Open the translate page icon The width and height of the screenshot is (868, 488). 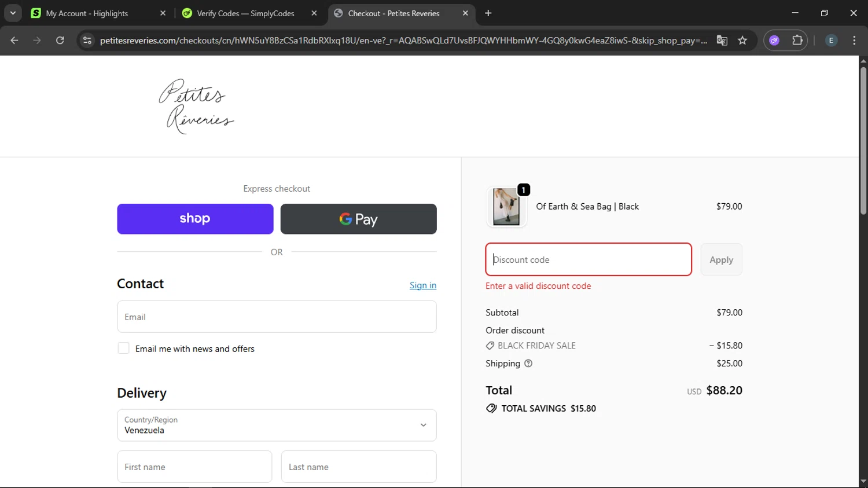click(722, 41)
